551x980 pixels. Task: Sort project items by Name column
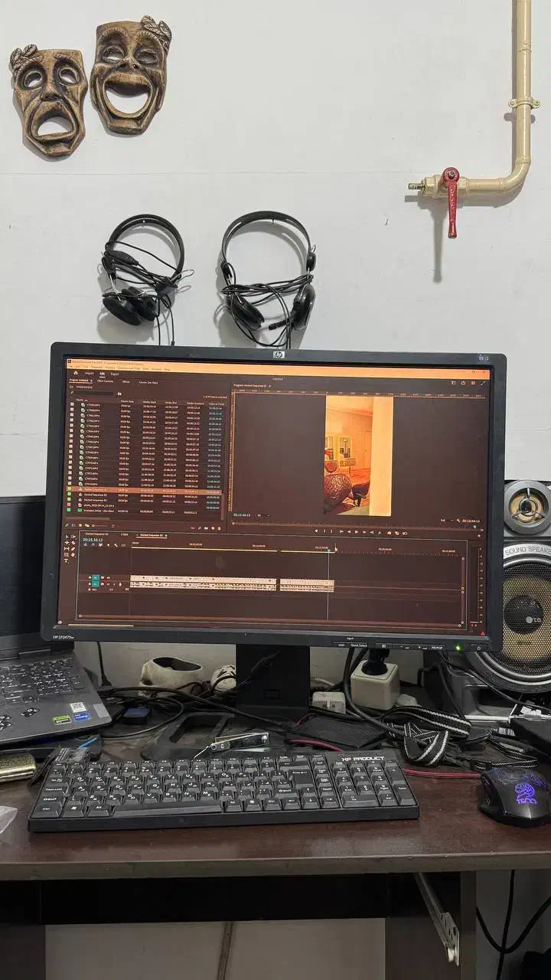pos(80,400)
